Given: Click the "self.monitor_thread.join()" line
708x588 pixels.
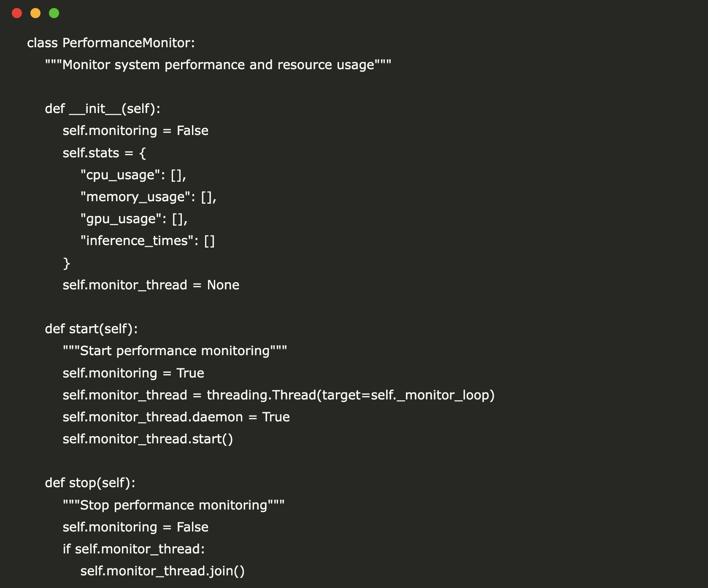Looking at the screenshot, I should pyautogui.click(x=162, y=571).
